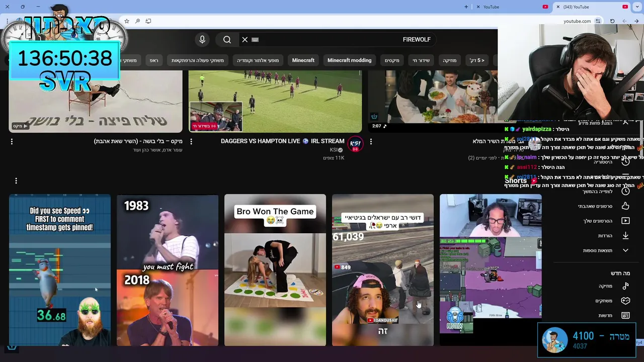
Task: Select the מוזיקה filter chip
Action: (449, 60)
